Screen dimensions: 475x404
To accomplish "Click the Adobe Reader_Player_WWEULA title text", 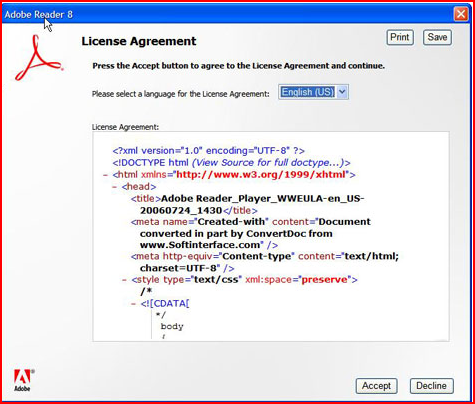I will 263,199.
